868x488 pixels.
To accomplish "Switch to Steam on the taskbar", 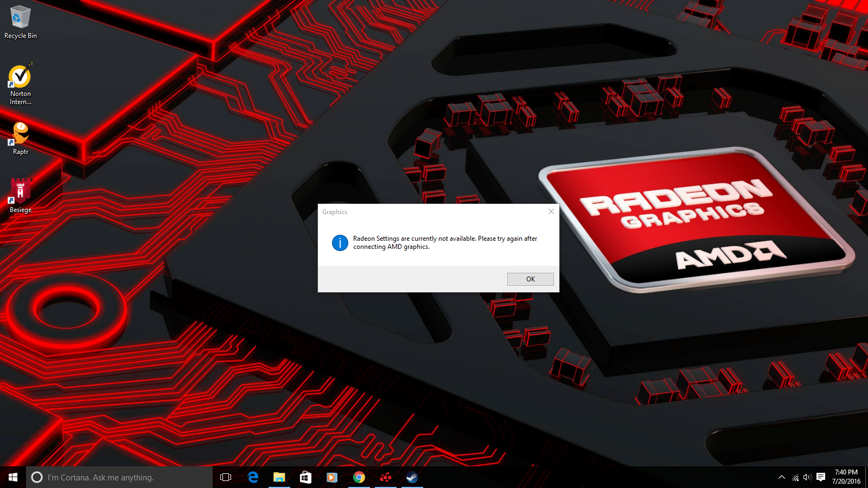I will click(x=412, y=477).
